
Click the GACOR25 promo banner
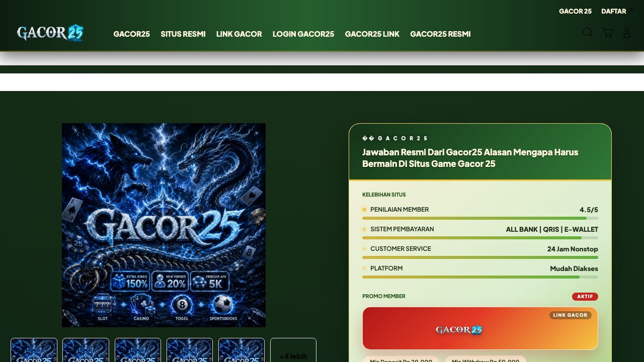480,328
